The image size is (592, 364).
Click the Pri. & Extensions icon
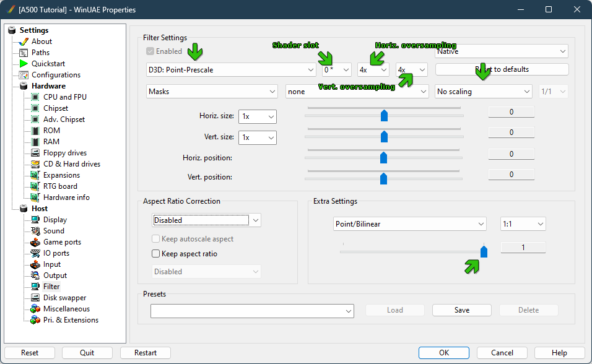(x=35, y=320)
